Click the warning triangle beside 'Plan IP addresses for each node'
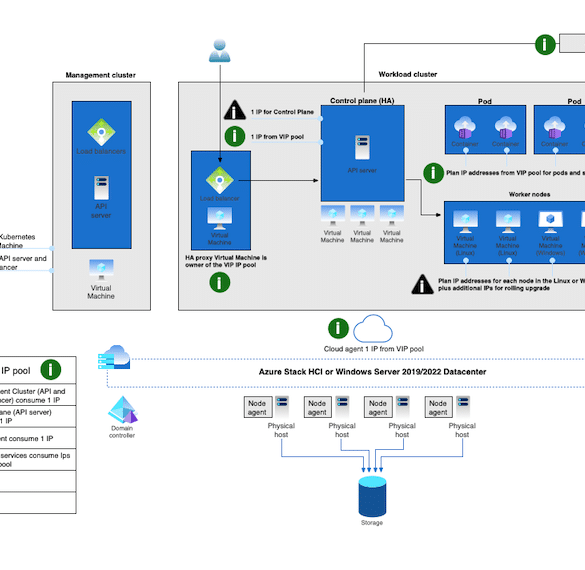585x570 pixels. [x=422, y=284]
